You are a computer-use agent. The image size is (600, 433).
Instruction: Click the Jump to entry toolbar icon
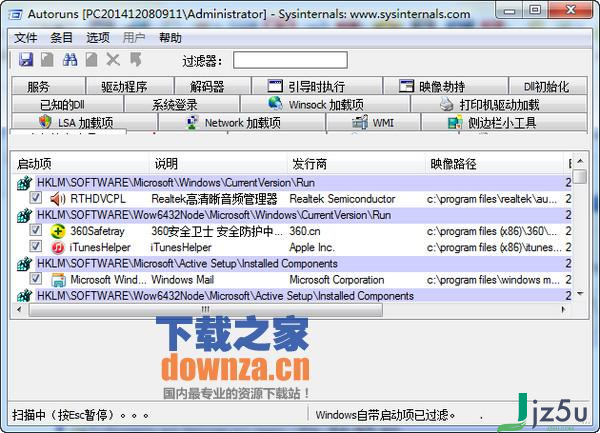135,60
